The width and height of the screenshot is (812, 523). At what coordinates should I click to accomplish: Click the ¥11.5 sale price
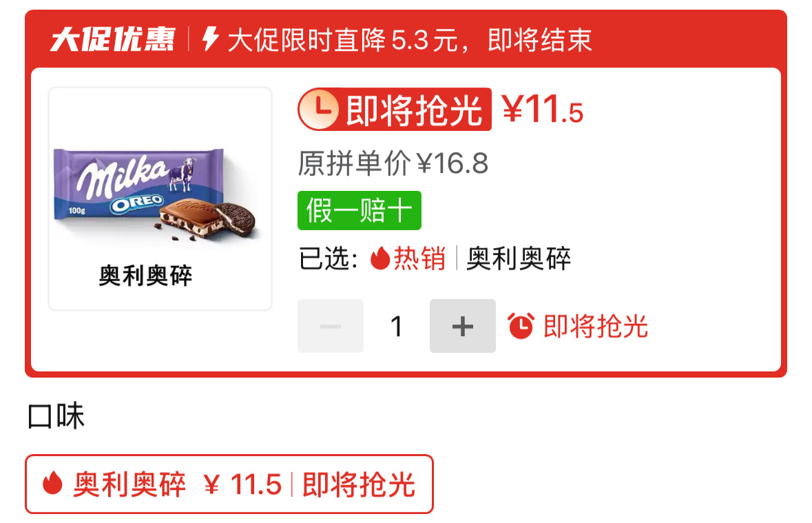coord(542,110)
